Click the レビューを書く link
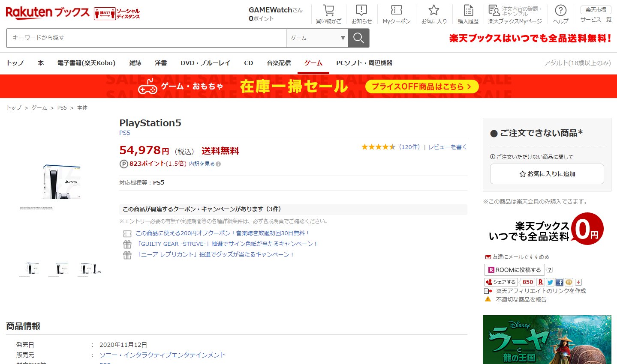Screen dimensions: 617x364 coord(448,147)
